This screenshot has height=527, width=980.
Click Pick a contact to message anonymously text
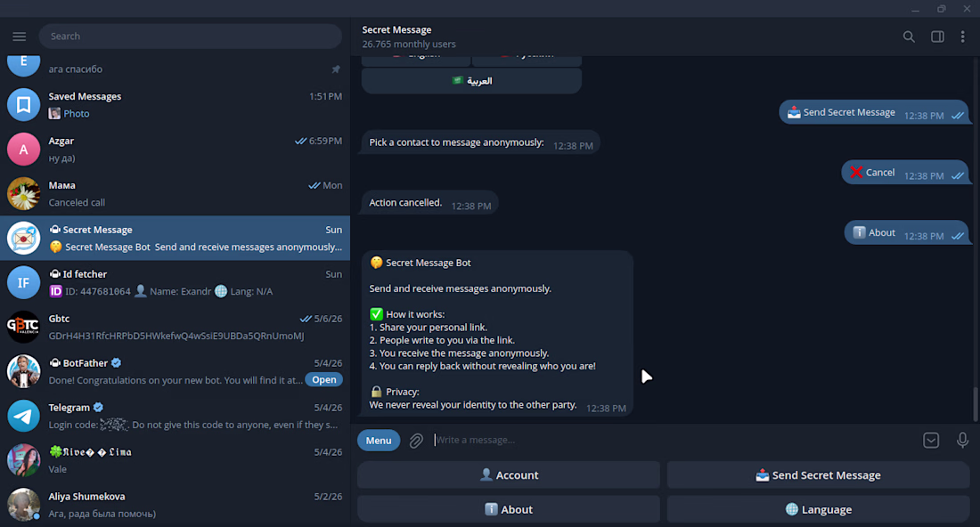(456, 142)
